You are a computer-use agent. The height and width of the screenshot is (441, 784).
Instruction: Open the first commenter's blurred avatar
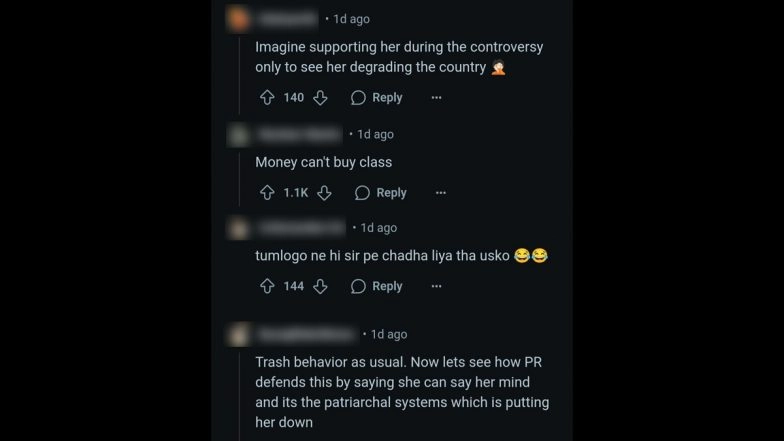point(238,19)
